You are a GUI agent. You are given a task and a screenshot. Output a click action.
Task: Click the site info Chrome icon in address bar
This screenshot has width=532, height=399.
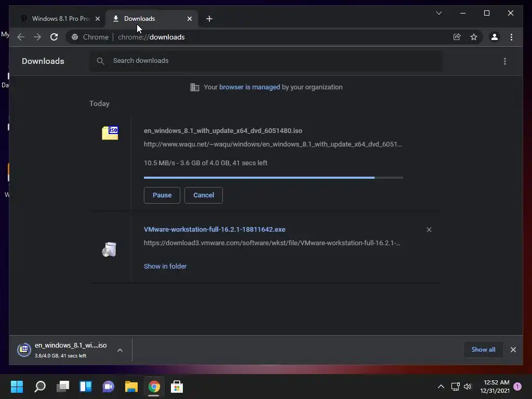click(75, 37)
